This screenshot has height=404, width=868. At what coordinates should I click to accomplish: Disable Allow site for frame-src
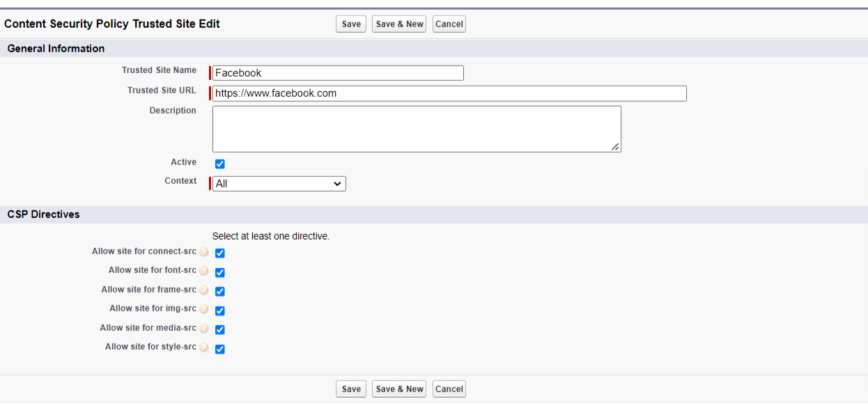[x=220, y=292]
